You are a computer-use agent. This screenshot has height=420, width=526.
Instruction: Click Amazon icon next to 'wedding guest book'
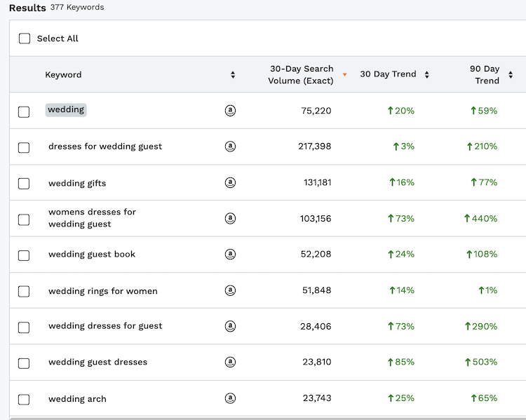click(230, 255)
